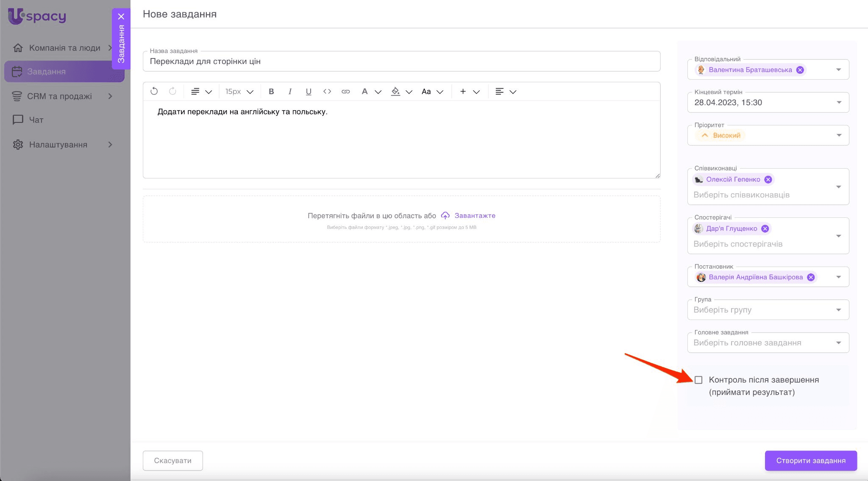This screenshot has width=868, height=481.
Task: Toggle bold text formatting
Action: click(271, 92)
